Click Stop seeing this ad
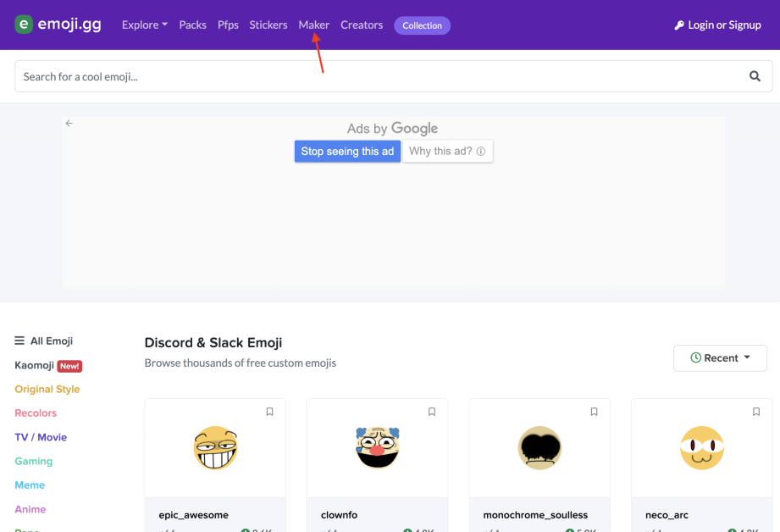The image size is (780, 532). [x=347, y=151]
